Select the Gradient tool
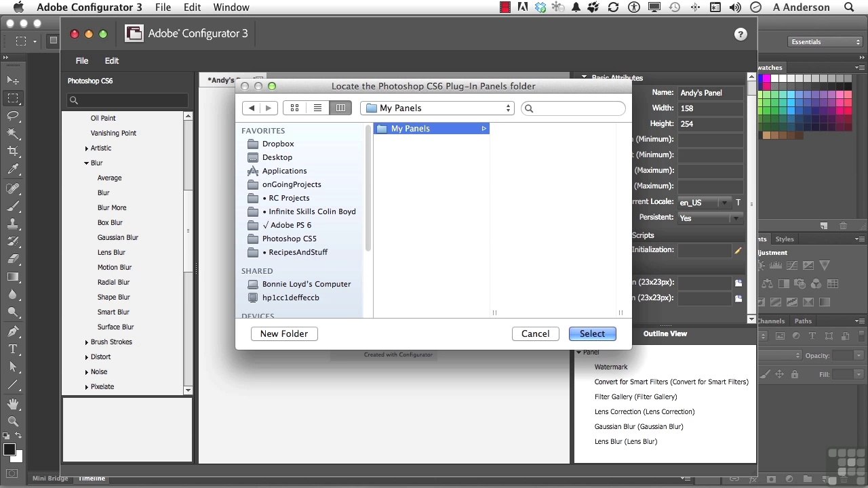The image size is (868, 488). [x=13, y=277]
